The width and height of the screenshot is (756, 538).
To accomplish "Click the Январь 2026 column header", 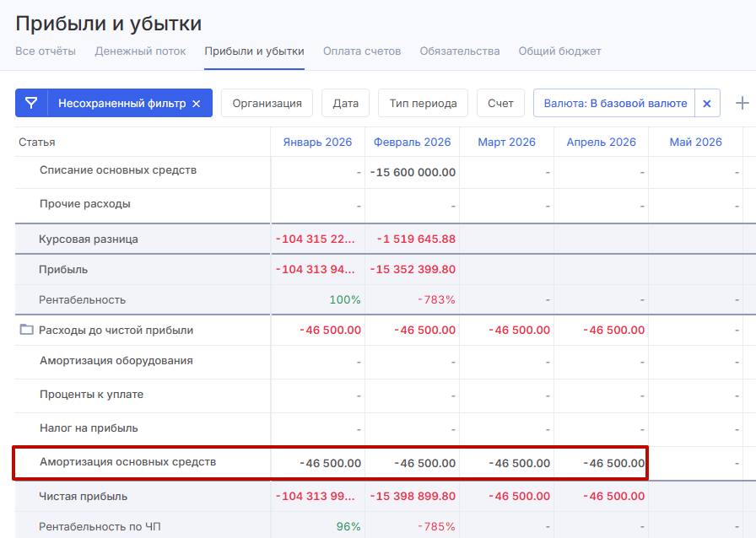I will click(317, 142).
